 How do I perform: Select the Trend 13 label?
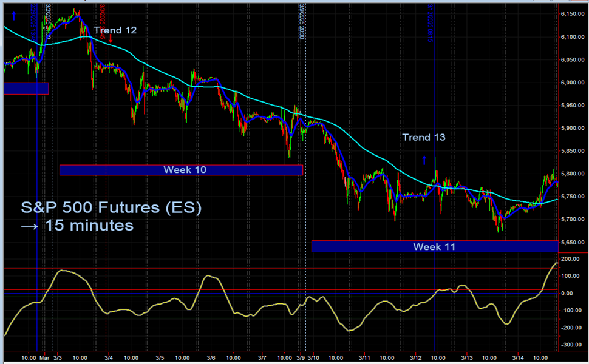click(423, 137)
